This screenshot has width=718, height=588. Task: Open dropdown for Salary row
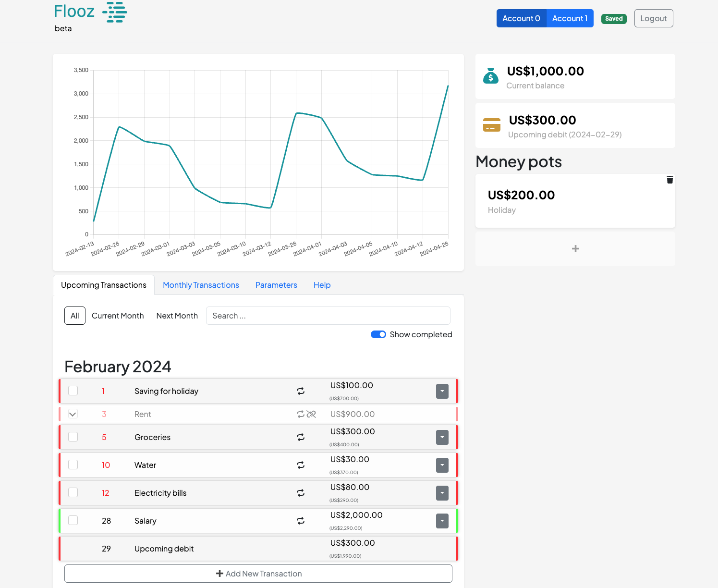tap(442, 521)
